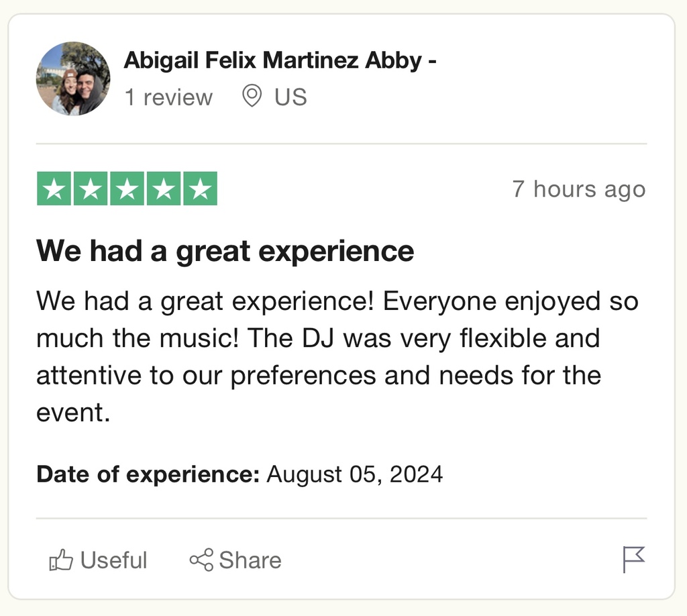Click the 'US' location text
This screenshot has height=616, width=687.
pyautogui.click(x=290, y=97)
